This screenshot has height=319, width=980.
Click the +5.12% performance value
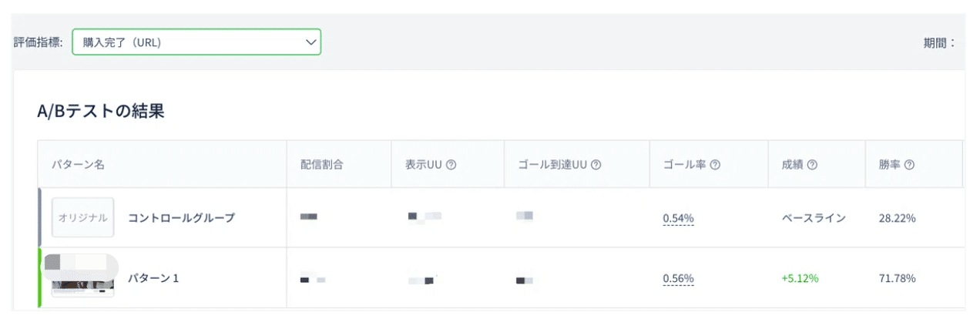(x=799, y=278)
